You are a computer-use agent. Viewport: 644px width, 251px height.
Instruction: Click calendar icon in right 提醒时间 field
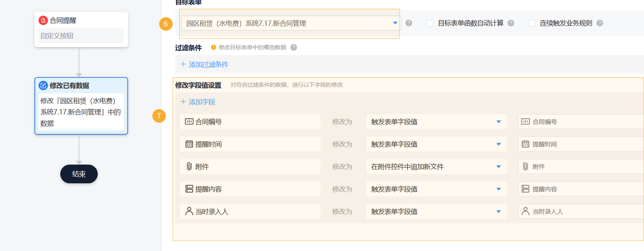(525, 144)
